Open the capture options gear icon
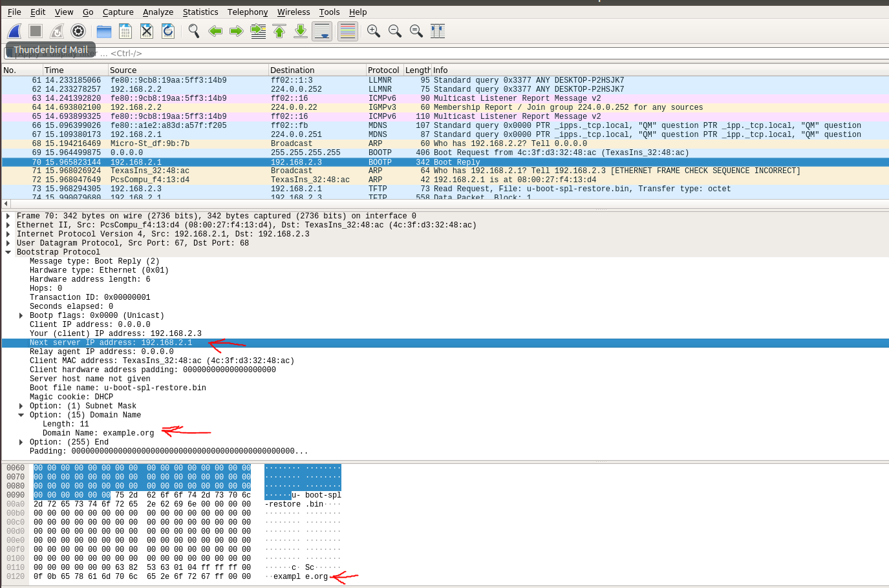 78,31
